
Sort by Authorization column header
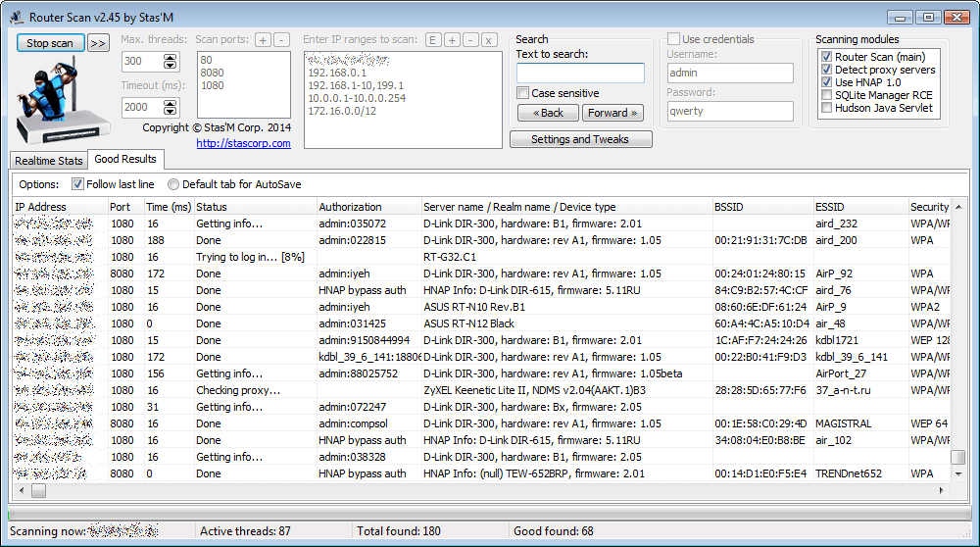(368, 206)
